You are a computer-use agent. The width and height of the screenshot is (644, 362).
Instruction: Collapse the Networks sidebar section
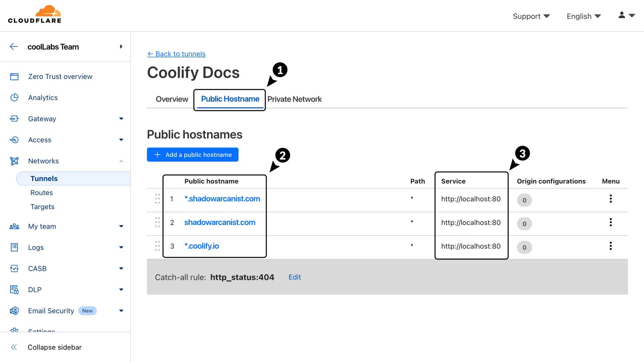tap(121, 161)
